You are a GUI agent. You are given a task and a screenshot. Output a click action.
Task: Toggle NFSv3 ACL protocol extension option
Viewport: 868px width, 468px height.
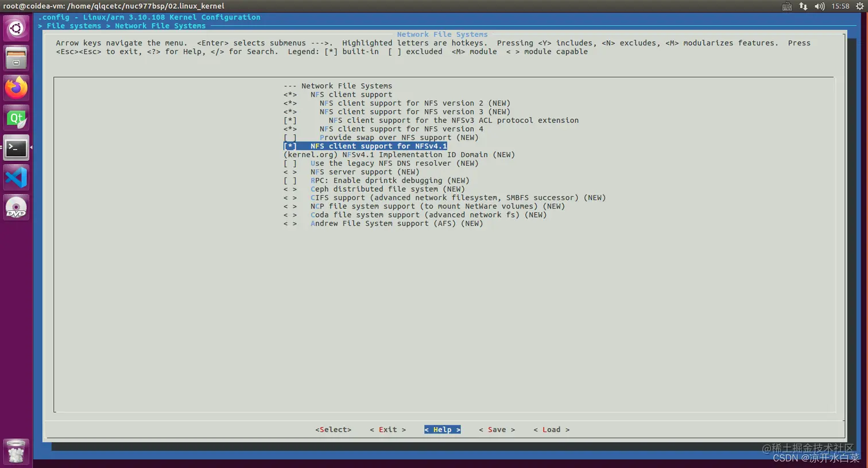[x=431, y=121]
